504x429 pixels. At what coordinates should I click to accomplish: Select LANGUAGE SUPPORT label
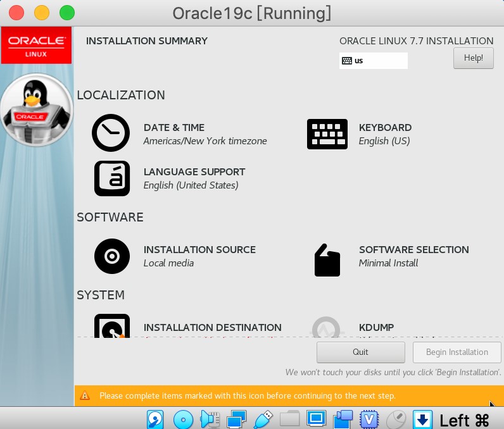194,172
